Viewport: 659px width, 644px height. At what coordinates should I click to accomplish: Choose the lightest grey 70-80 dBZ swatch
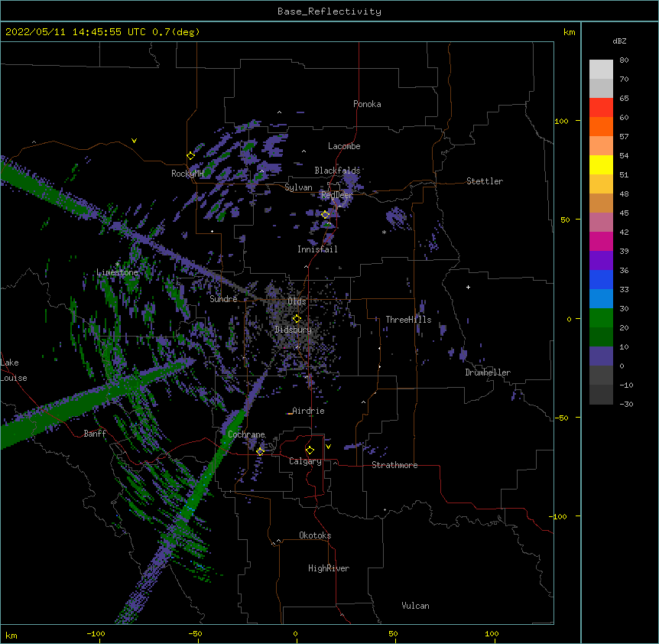(601, 70)
